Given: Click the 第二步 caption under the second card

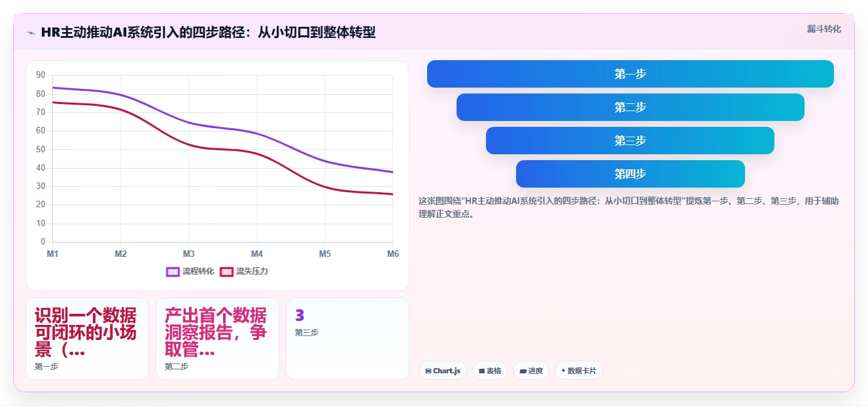Looking at the screenshot, I should [x=177, y=367].
